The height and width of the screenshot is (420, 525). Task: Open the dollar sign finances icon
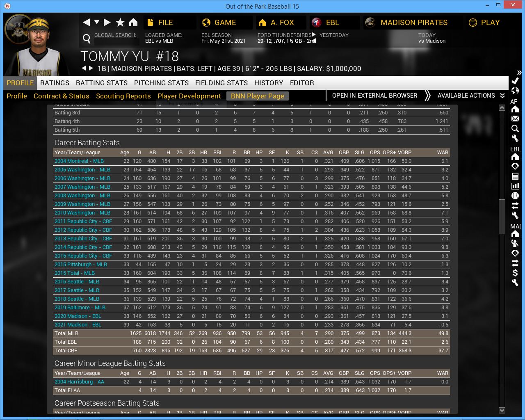(x=515, y=273)
